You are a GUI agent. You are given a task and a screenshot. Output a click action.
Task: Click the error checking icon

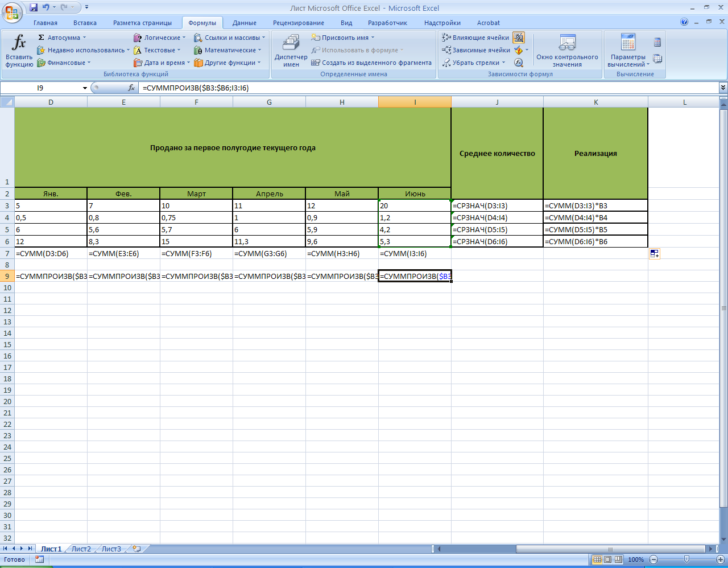pyautogui.click(x=518, y=50)
